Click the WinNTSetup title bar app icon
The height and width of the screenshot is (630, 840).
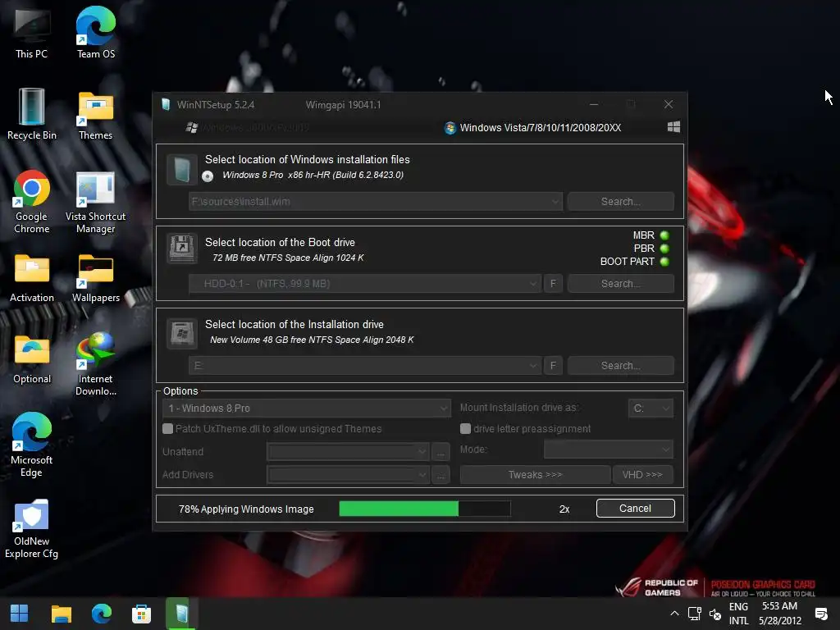click(166, 104)
